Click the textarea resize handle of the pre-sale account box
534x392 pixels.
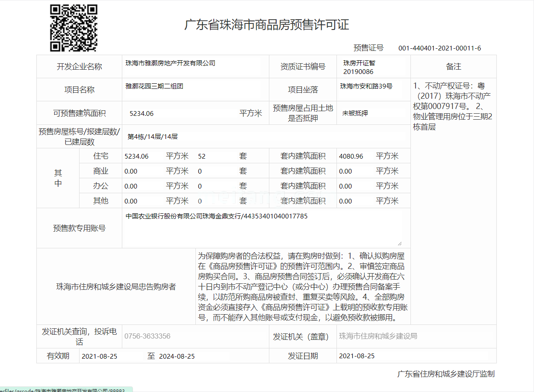(399, 243)
